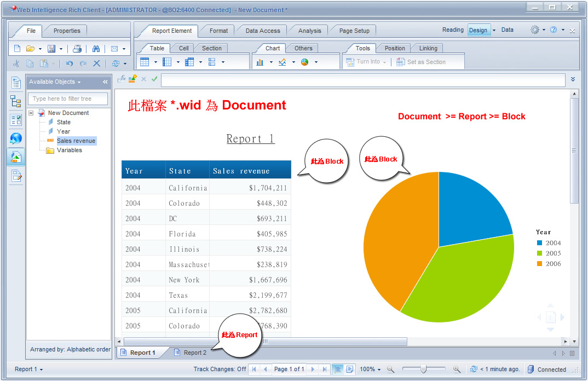Click the Zoom Out magnifier icon in status bar
588x381 pixels.
point(390,369)
